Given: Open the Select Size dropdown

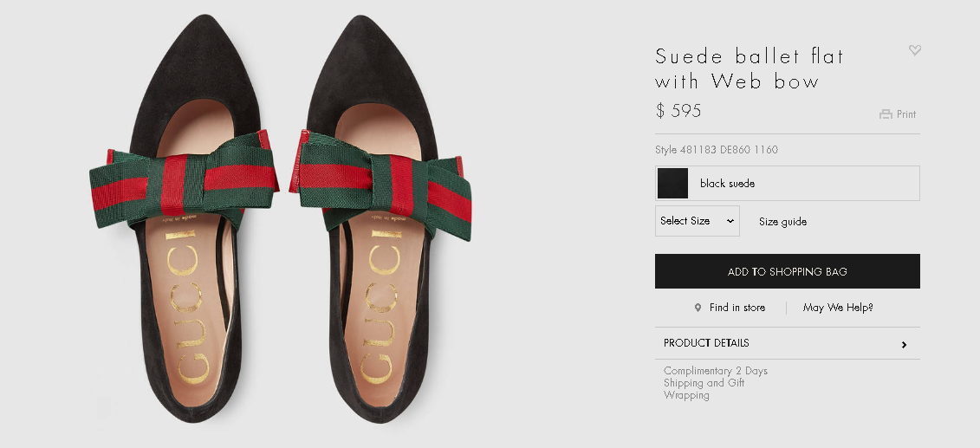Looking at the screenshot, I should (697, 221).
